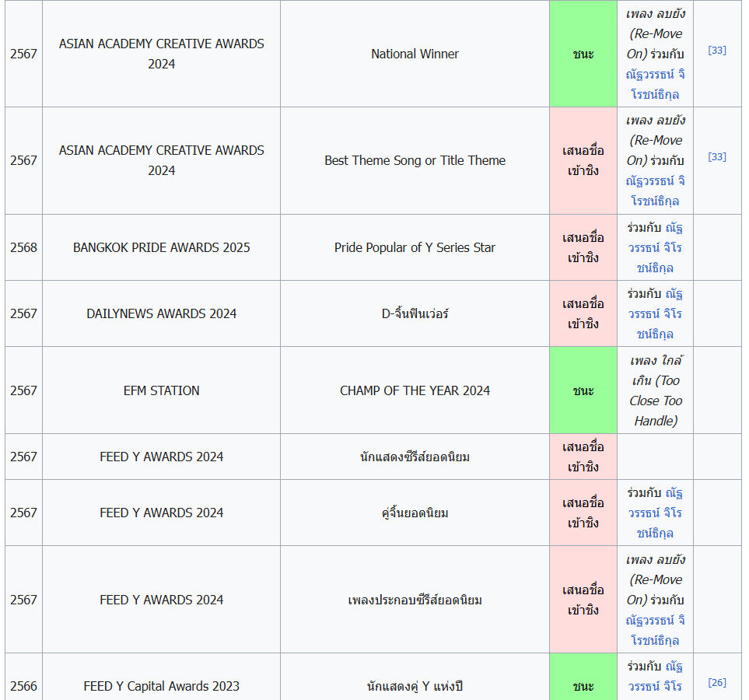Image resolution: width=749 pixels, height=700 pixels.
Task: Select year 2567 in DAILYNEWS AWARDS row
Action: 23,313
